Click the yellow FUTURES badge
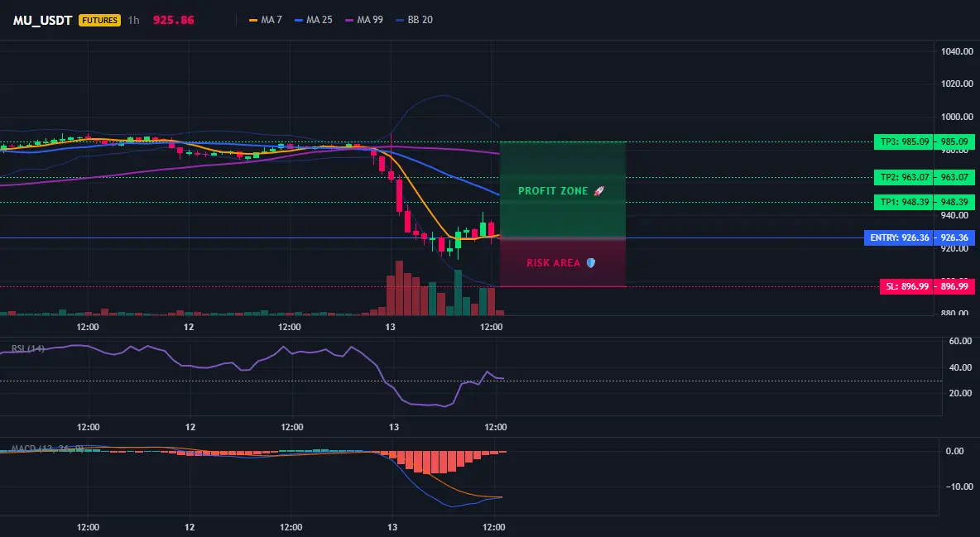The height and width of the screenshot is (537, 980). (100, 20)
